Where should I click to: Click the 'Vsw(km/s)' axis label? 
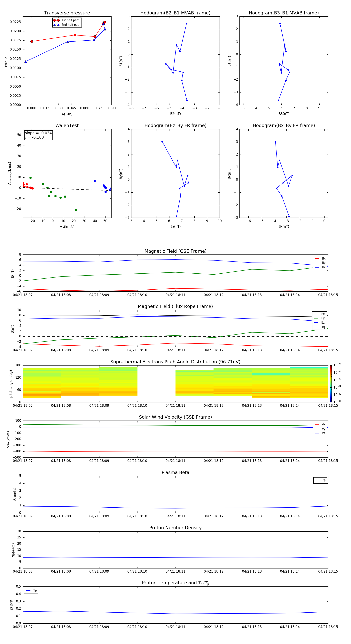[x=8, y=439]
